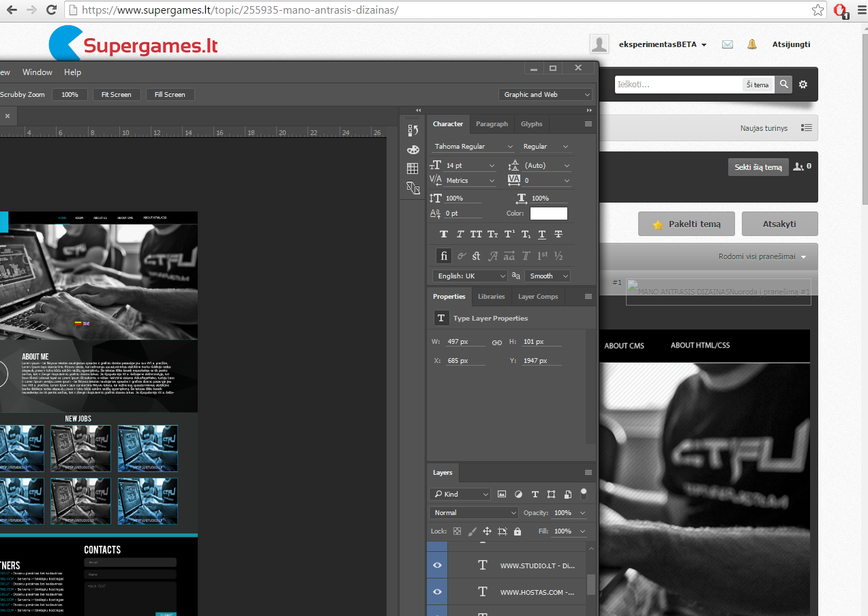Filter layers by type layers
Image resolution: width=868 pixels, height=616 pixels.
(x=535, y=494)
